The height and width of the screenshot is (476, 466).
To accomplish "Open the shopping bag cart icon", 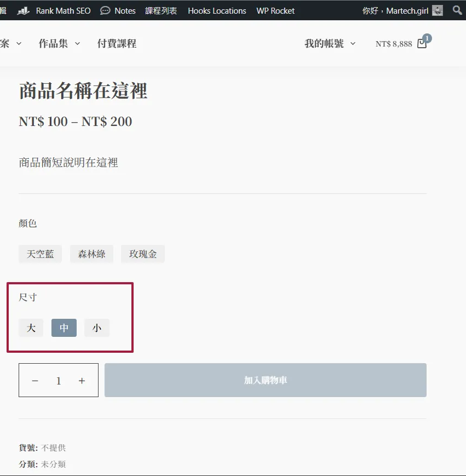I will (x=422, y=43).
